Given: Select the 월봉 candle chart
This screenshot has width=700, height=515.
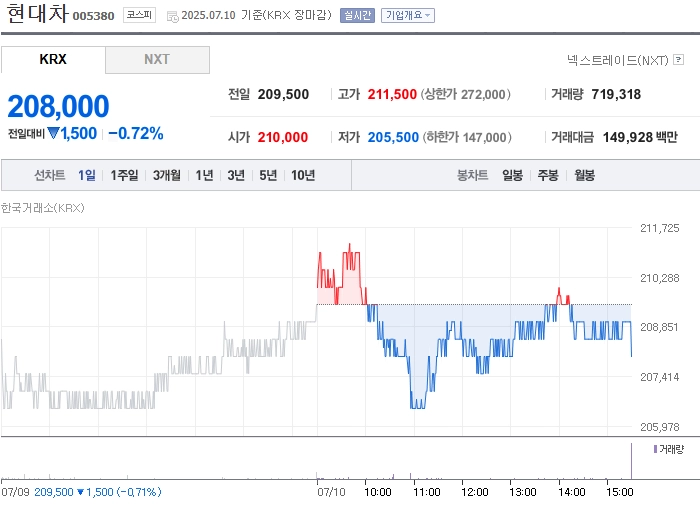Looking at the screenshot, I should tap(584, 175).
